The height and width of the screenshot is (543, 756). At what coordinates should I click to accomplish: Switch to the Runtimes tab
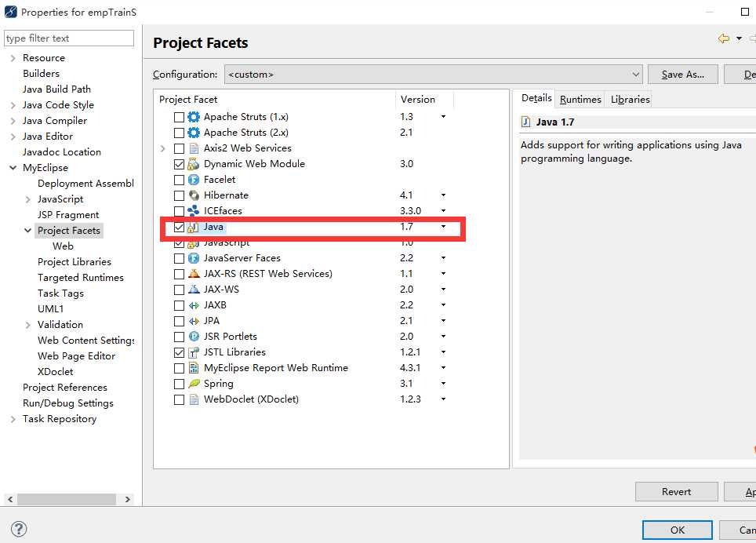coord(580,100)
